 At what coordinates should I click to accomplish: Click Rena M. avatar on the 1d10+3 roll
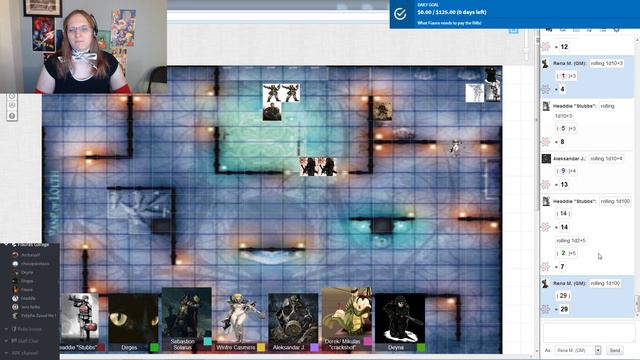[545, 63]
